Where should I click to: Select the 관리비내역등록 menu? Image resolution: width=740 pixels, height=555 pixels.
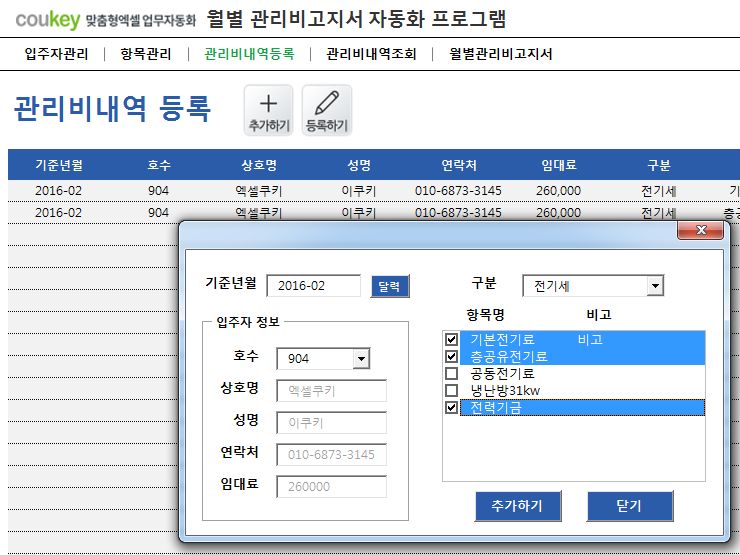249,54
